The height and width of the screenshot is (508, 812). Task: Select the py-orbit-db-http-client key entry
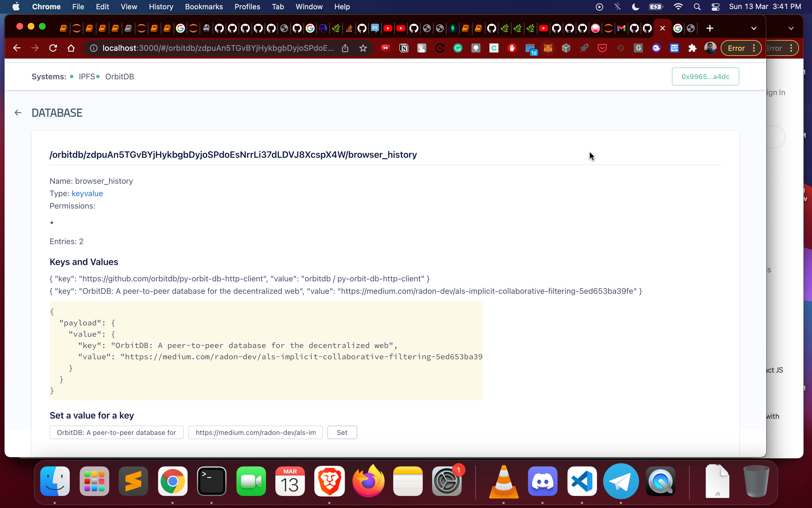pyautogui.click(x=240, y=279)
